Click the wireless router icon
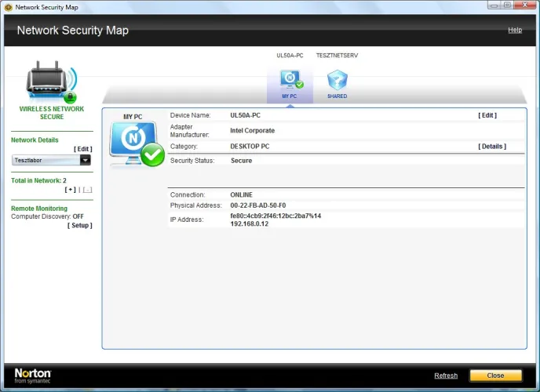The width and height of the screenshot is (540, 392). (x=52, y=82)
